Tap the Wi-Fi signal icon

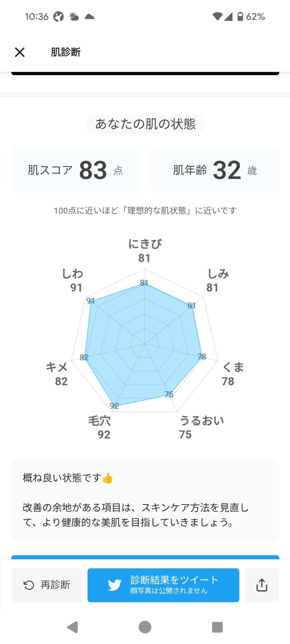217,16
